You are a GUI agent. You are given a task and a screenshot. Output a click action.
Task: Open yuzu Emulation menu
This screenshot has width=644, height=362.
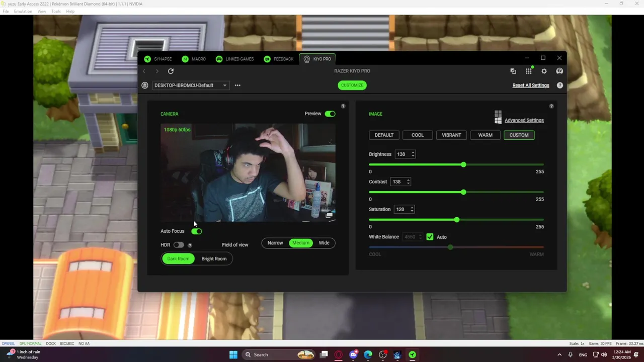tap(23, 11)
